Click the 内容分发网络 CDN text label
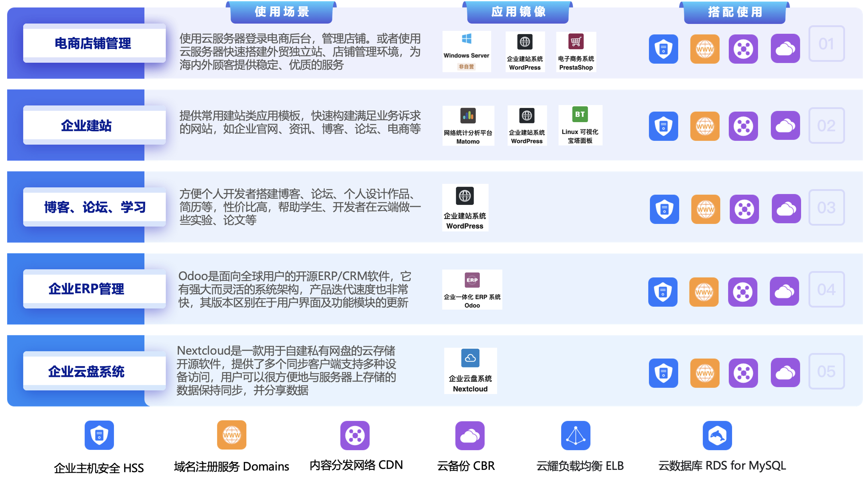868x477 pixels. click(x=356, y=465)
